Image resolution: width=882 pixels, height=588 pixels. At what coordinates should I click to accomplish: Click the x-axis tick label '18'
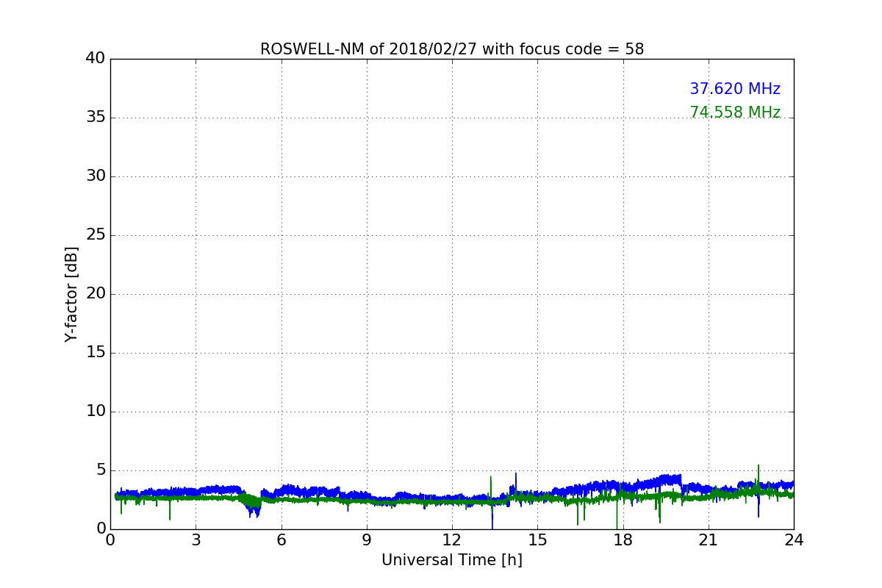point(623,539)
